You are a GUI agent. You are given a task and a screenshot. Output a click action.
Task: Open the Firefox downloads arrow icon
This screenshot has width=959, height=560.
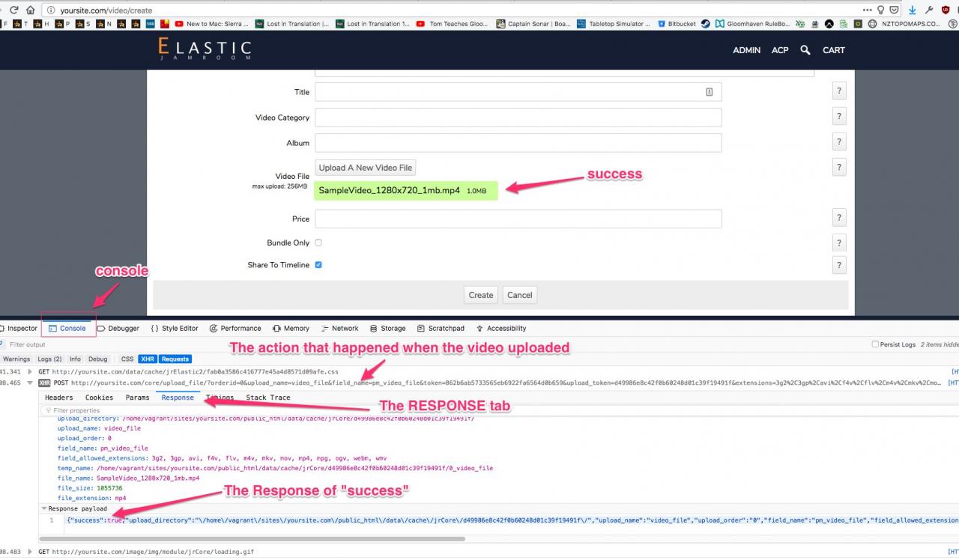point(912,10)
